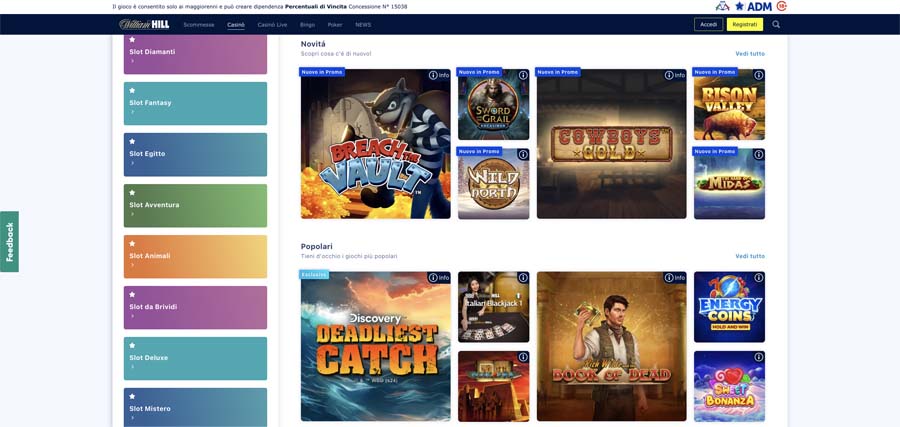The height and width of the screenshot is (427, 900).
Task: Show info for Bison Valley
Action: (x=759, y=75)
